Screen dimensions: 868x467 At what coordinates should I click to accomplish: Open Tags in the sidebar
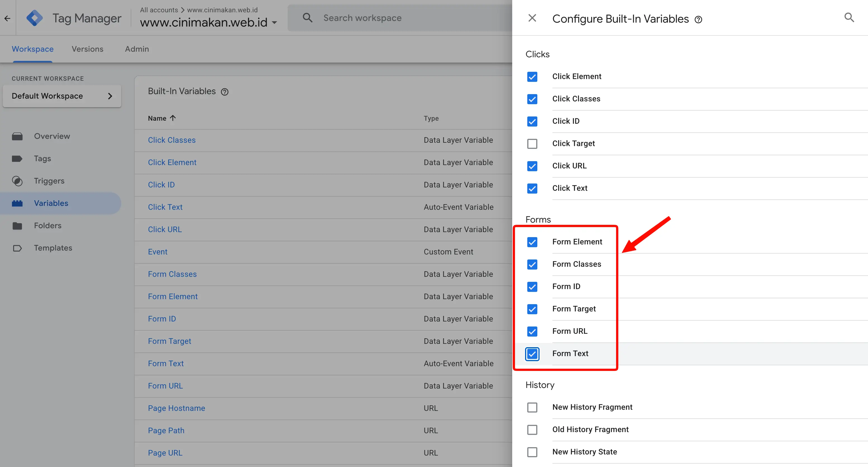[x=42, y=159]
